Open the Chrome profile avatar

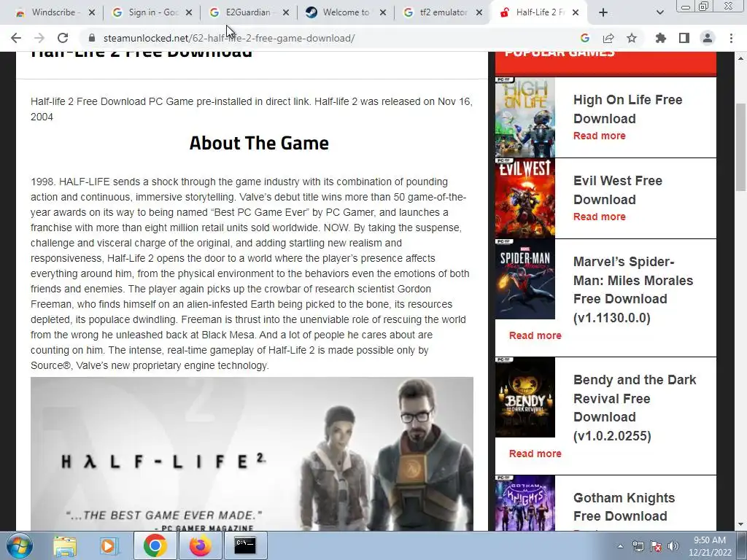click(708, 38)
